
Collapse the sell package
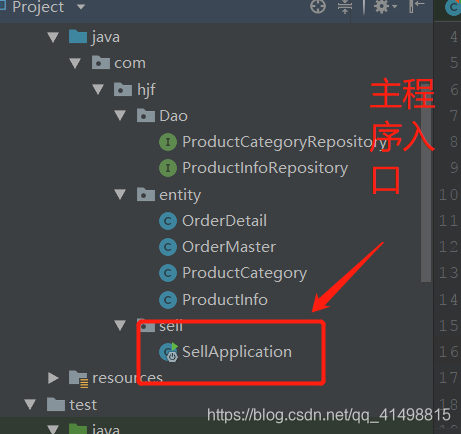pyautogui.click(x=120, y=325)
